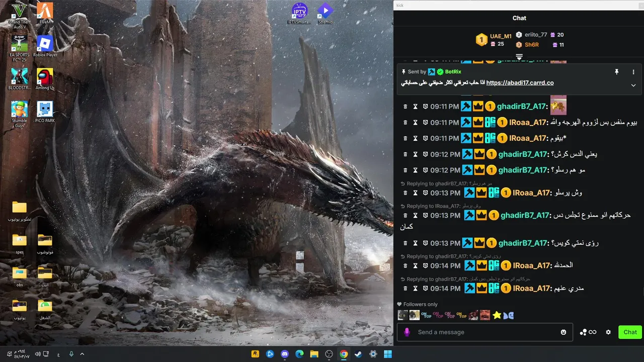Delete the 09:11 PM ghadirB7_A17 message

tap(406, 107)
